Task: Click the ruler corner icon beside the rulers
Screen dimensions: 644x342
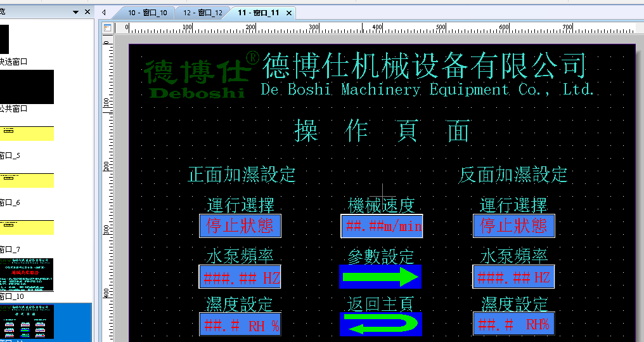Action: pyautogui.click(x=107, y=28)
